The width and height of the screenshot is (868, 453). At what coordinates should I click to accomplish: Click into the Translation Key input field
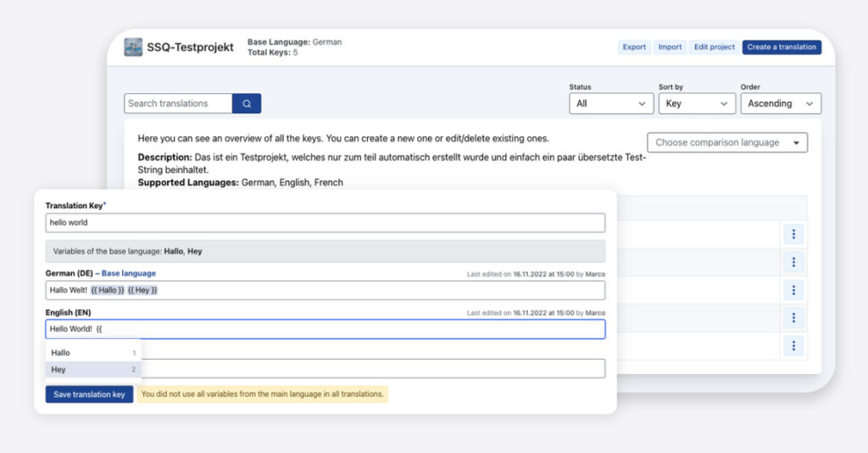(325, 223)
